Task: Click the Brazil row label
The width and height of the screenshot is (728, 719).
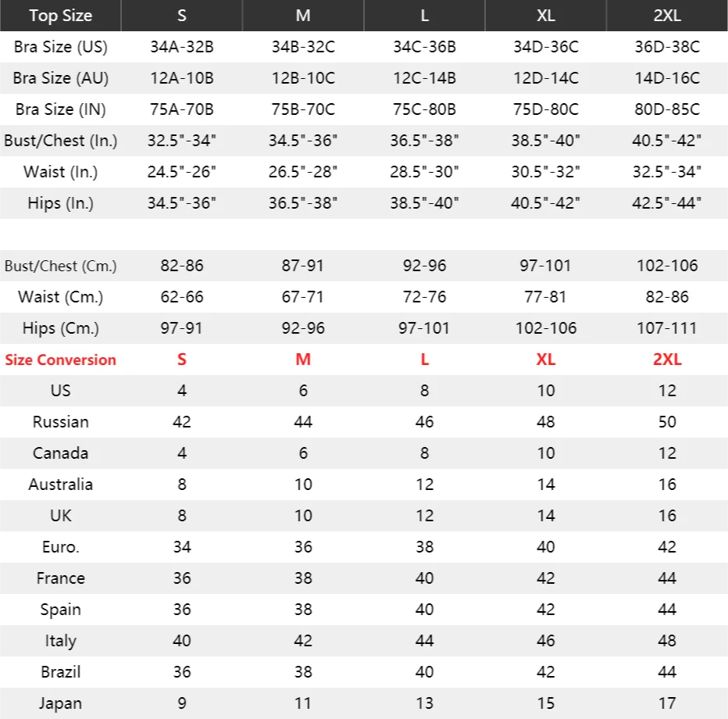Action: pos(60,672)
